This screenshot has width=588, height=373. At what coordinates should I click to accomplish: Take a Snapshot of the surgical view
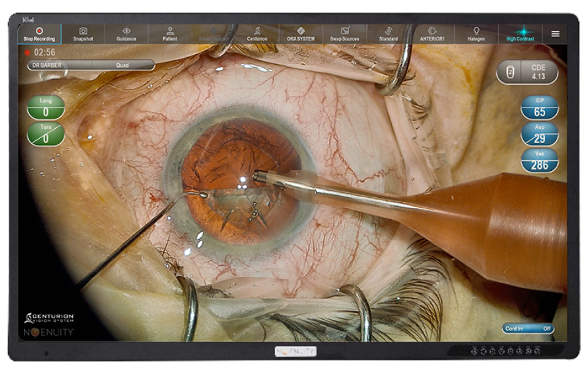tap(83, 34)
